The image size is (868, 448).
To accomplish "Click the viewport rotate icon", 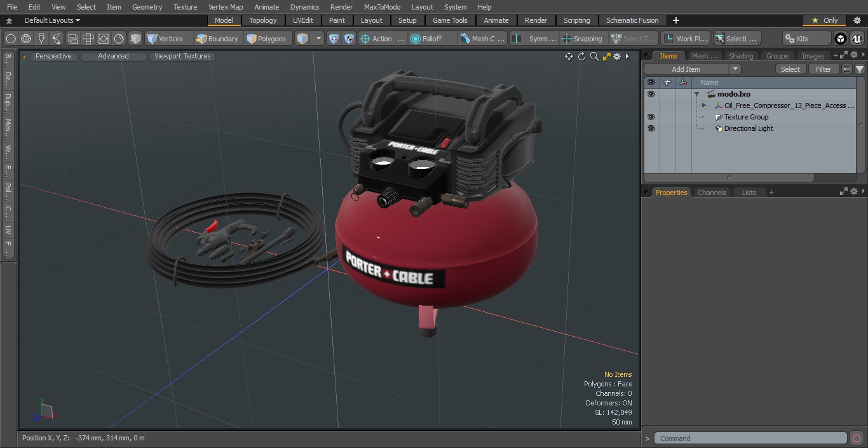I will (581, 57).
